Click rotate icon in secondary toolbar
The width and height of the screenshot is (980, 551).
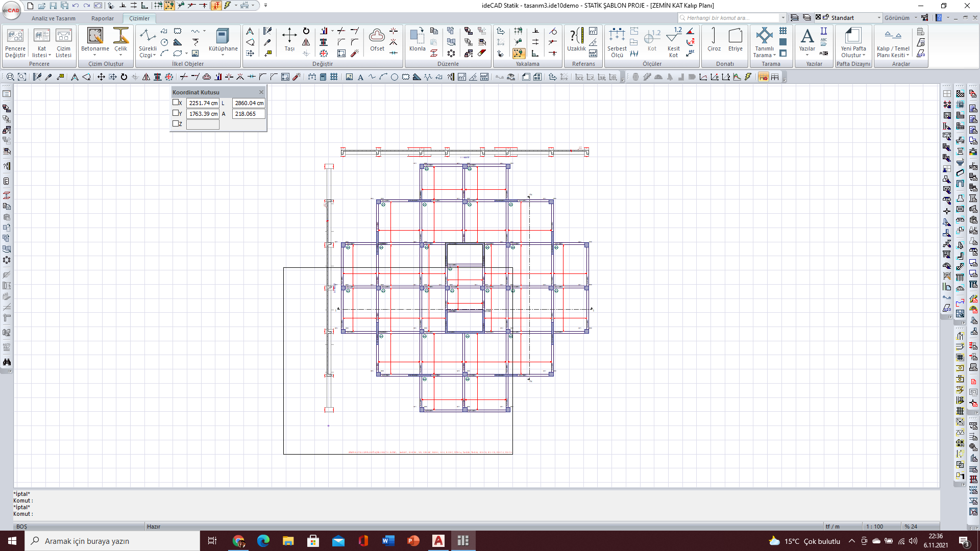(x=124, y=77)
